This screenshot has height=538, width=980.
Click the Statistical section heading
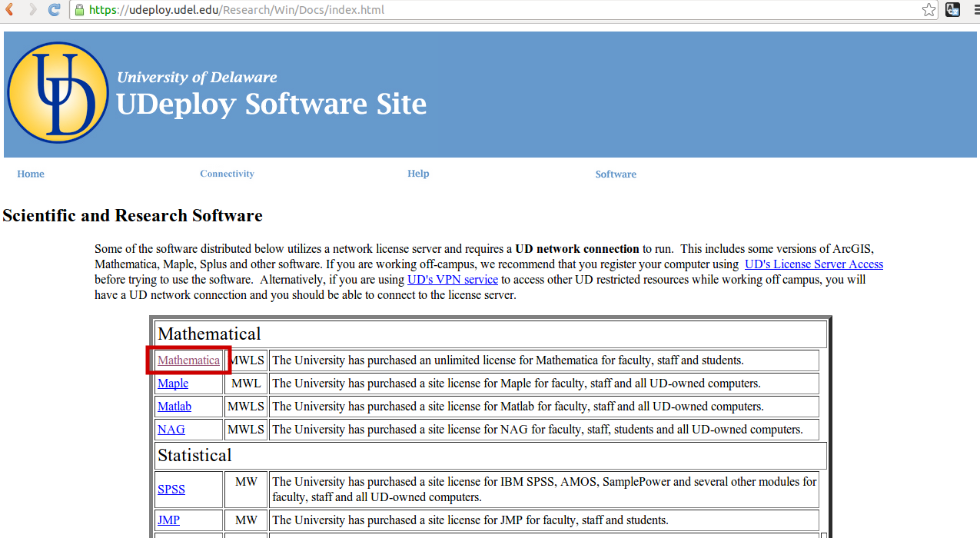pos(194,455)
